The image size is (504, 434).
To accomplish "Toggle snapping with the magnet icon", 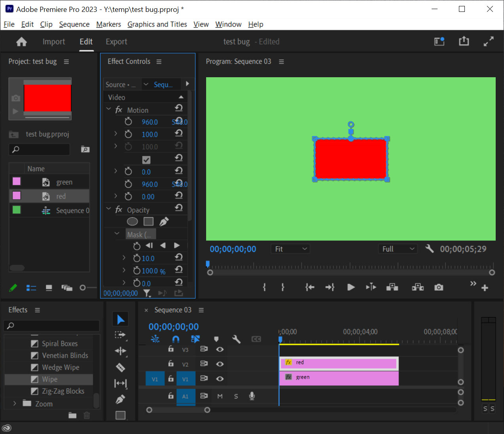I will click(176, 339).
